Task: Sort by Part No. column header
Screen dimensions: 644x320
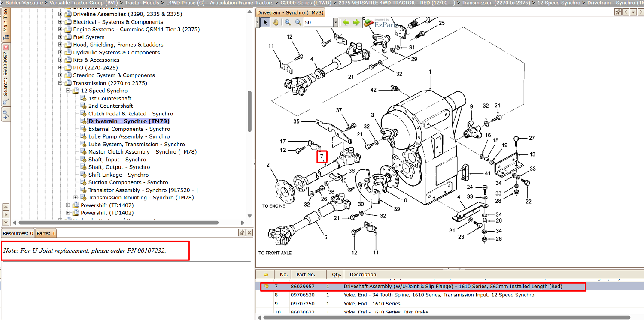Action: tap(308, 275)
